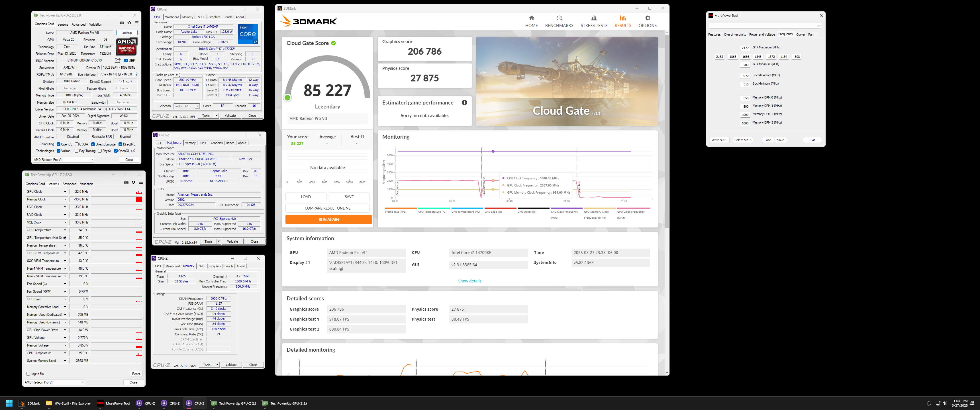This screenshot has width=980, height=410.
Task: Toggle CUDA checkbox in GPU-Z
Action: pos(77,144)
